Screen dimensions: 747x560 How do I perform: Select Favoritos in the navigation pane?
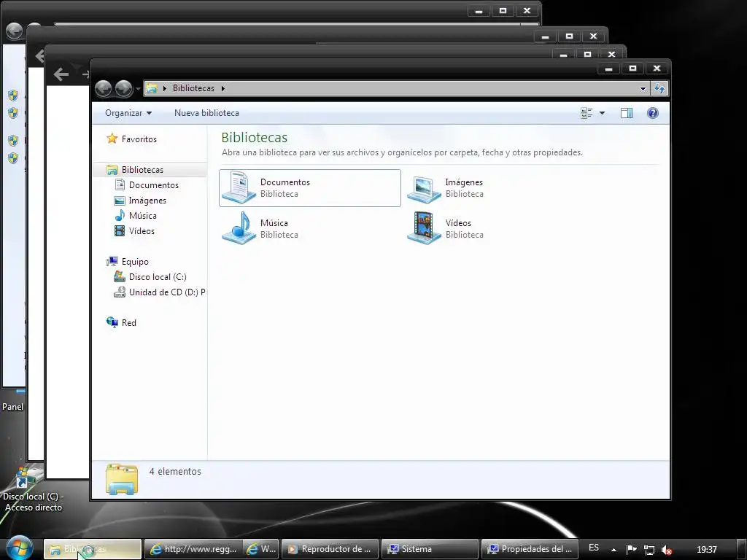tap(139, 139)
